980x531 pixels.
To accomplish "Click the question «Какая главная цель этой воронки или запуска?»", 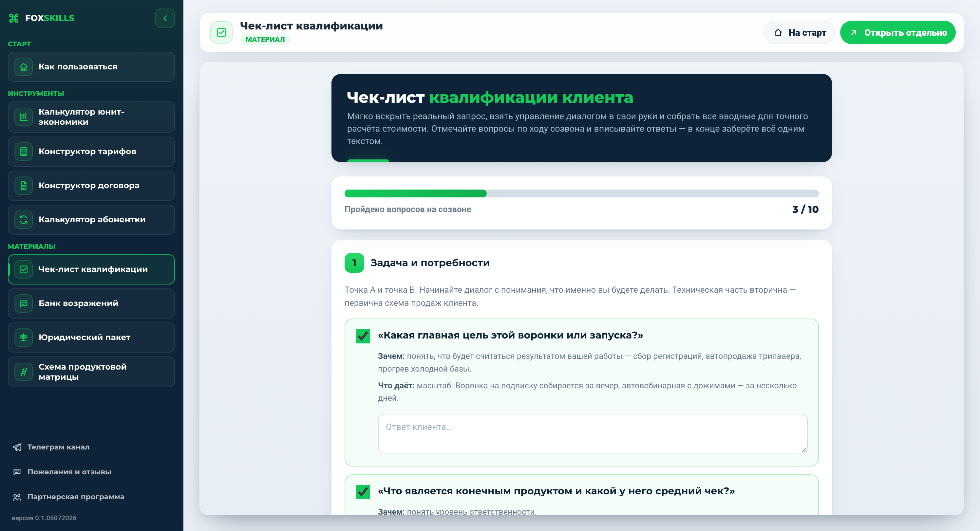I will [x=510, y=335].
